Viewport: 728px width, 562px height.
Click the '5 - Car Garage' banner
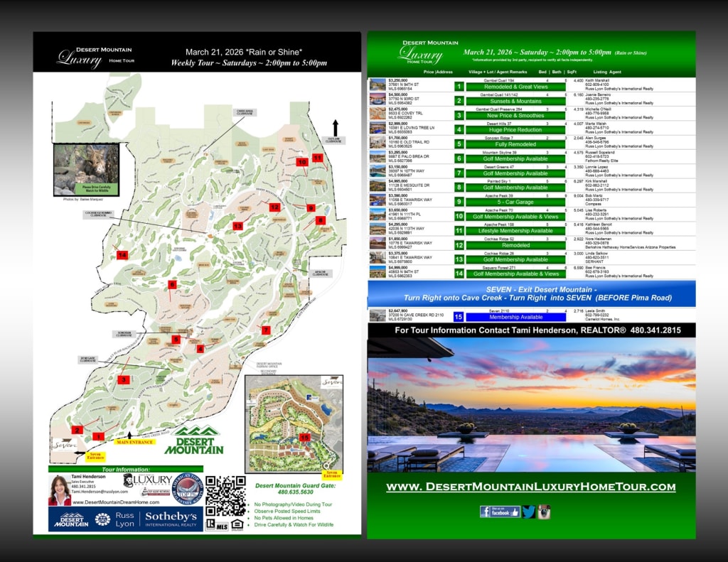click(515, 202)
